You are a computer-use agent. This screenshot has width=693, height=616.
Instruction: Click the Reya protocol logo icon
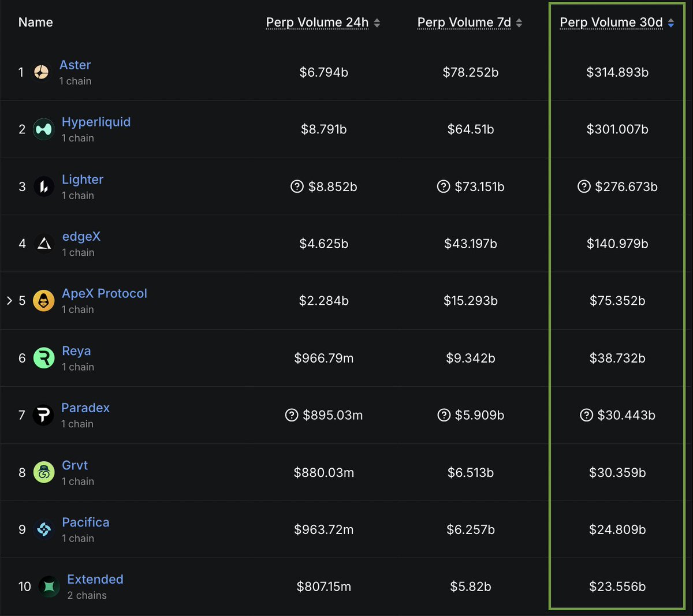tap(44, 358)
